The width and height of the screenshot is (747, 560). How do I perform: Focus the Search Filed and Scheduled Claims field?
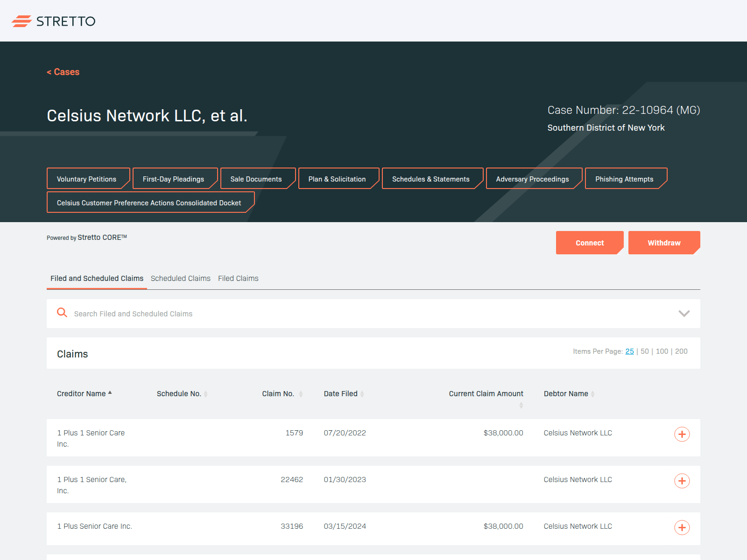(x=373, y=314)
